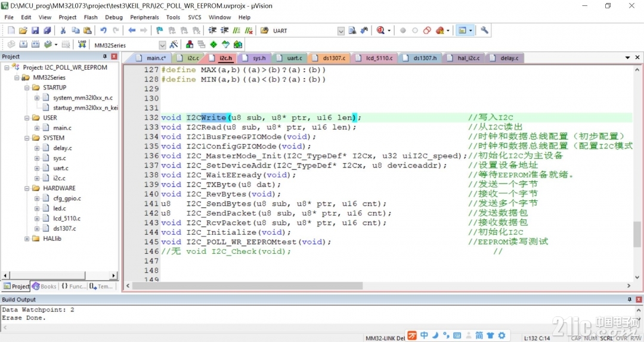This screenshot has width=644, height=342.
Task: Click the IME settings gear icon
Action: click(x=501, y=335)
